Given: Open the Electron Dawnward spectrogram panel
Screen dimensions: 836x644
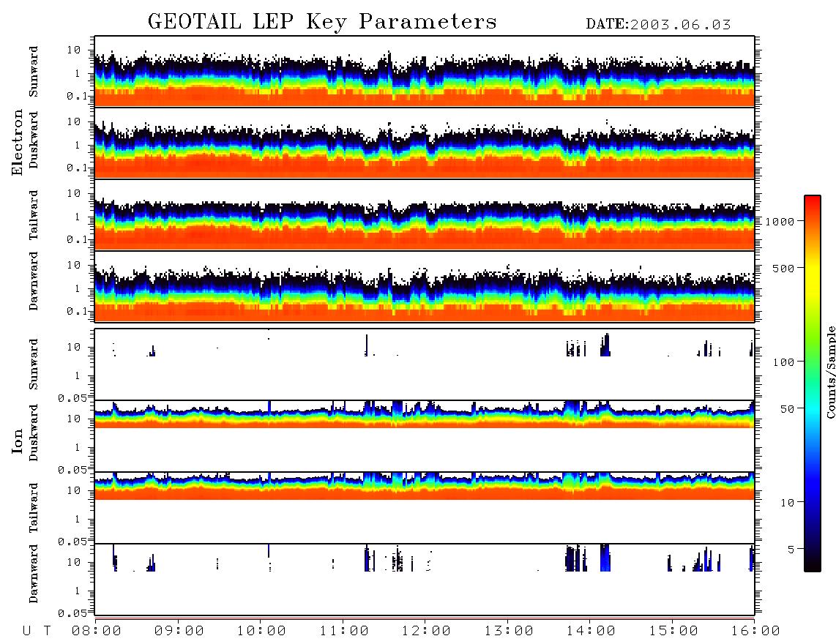Looking at the screenshot, I should point(425,286).
